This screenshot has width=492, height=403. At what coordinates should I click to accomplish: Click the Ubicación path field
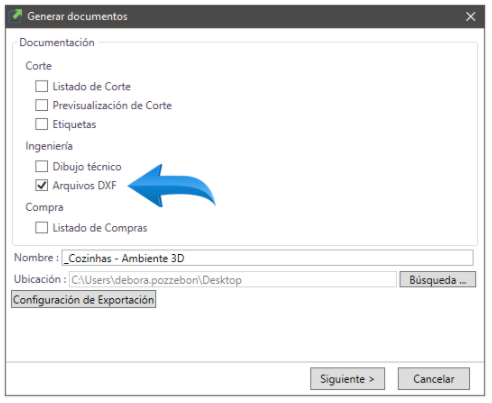point(233,279)
